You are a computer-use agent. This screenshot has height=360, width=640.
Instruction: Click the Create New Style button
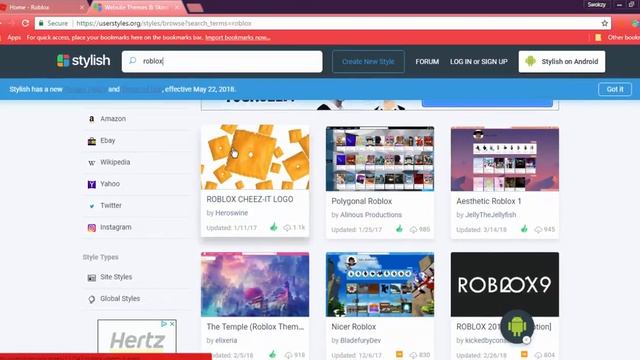tap(368, 62)
